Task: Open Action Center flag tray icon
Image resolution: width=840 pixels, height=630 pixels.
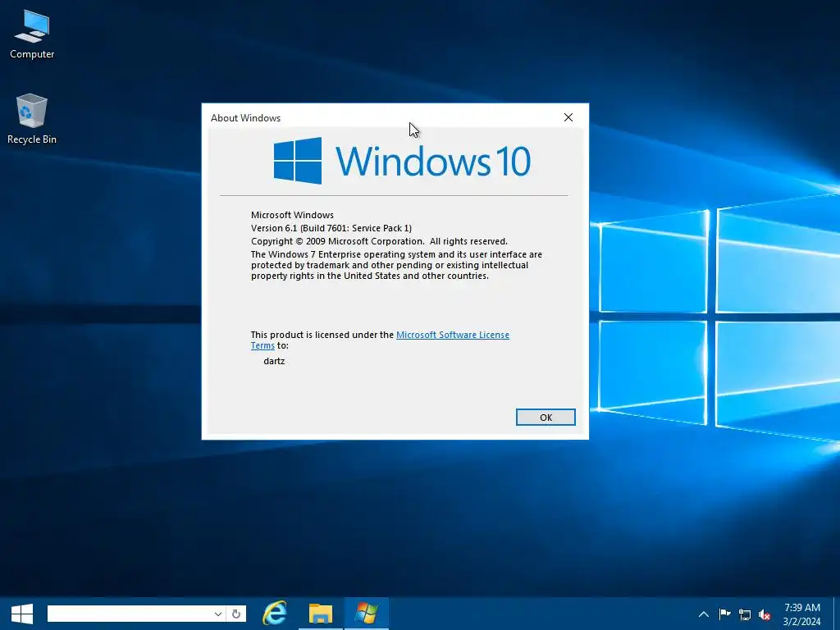Action: 724,614
